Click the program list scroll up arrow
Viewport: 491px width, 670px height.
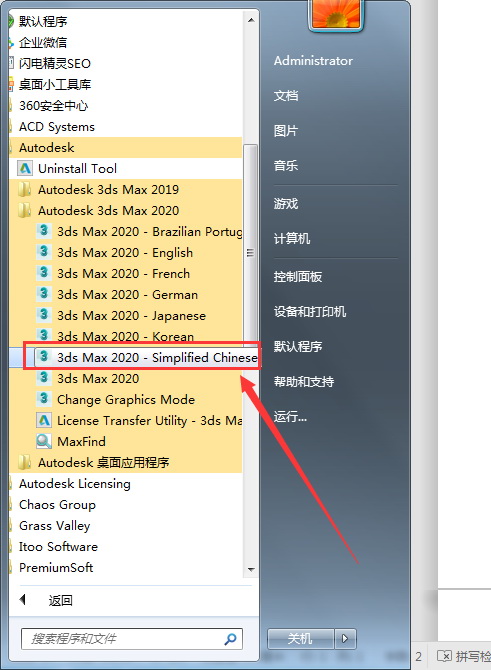pyautogui.click(x=251, y=20)
